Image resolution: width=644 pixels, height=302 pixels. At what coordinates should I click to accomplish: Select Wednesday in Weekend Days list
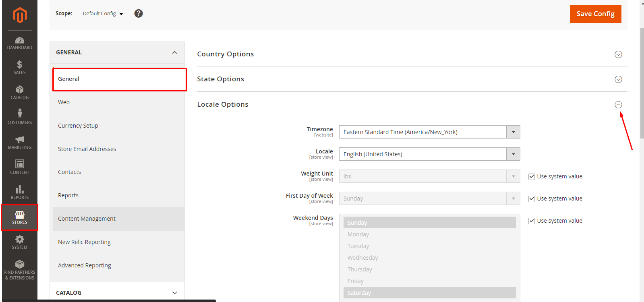[430, 258]
